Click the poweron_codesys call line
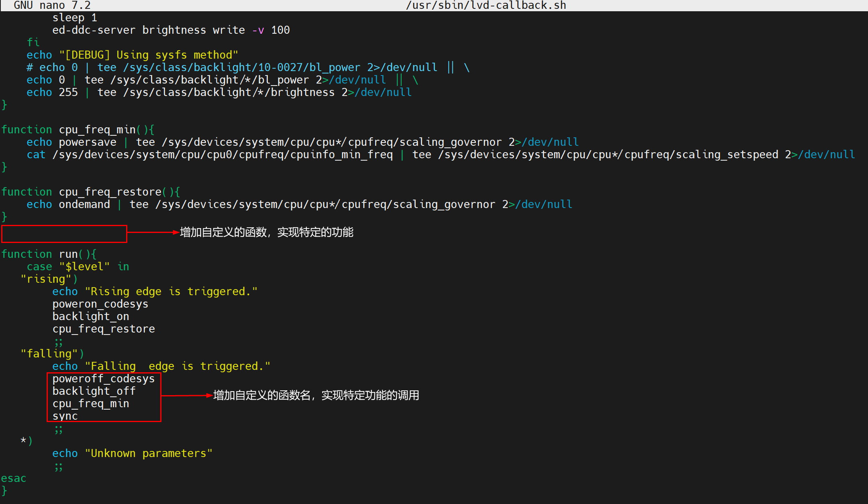This screenshot has width=868, height=504. click(x=100, y=304)
